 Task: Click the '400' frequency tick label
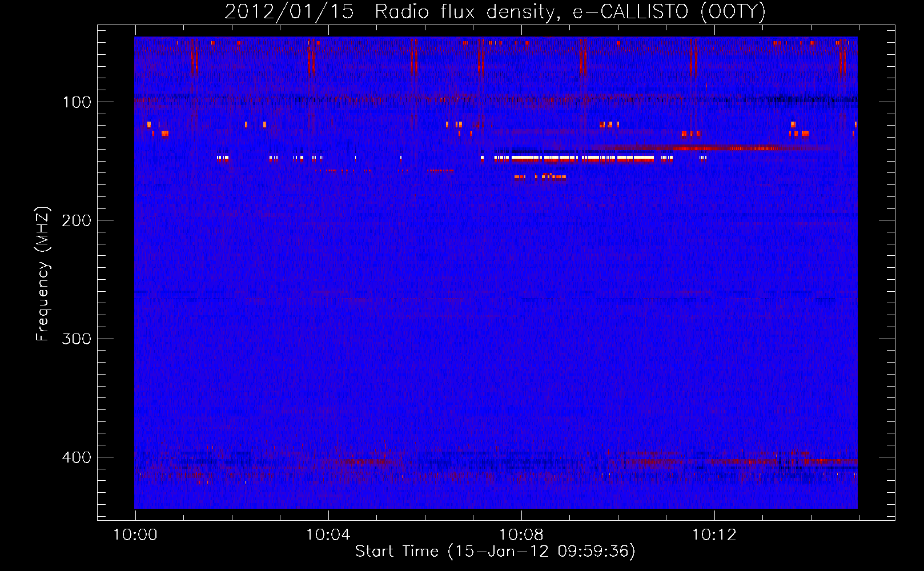77,457
